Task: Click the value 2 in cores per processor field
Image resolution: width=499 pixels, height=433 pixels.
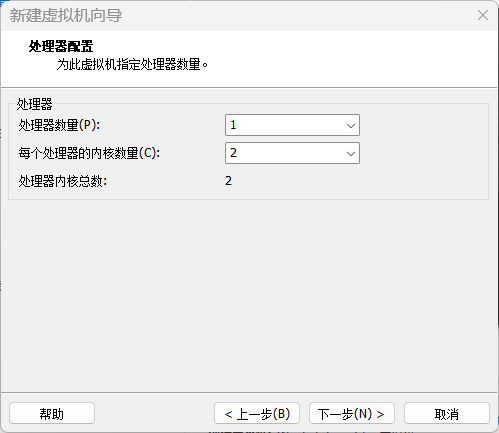Action: (233, 153)
